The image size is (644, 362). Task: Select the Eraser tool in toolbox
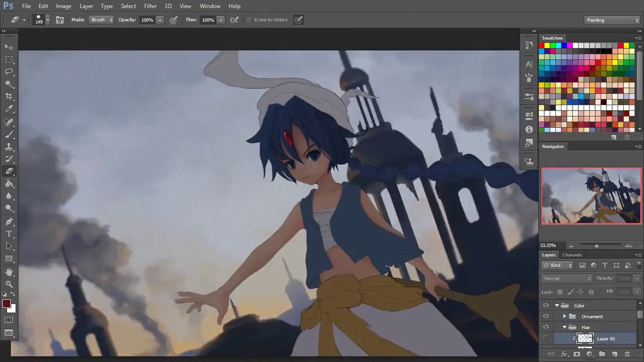coord(9,171)
